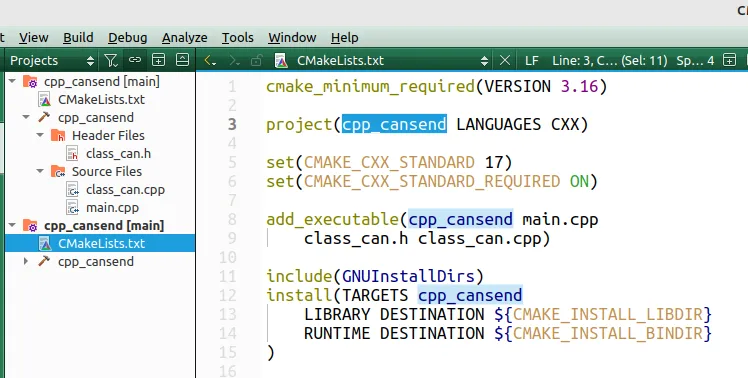Collapse all via Projects panel icon
This screenshot has height=378, width=748.
click(x=182, y=60)
